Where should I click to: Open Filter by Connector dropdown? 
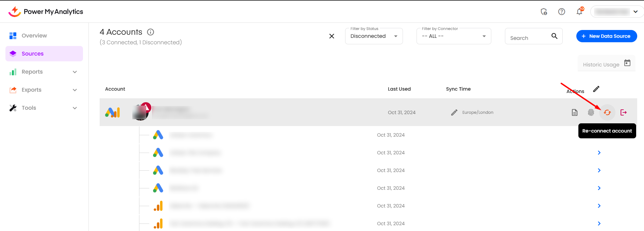pos(454,36)
